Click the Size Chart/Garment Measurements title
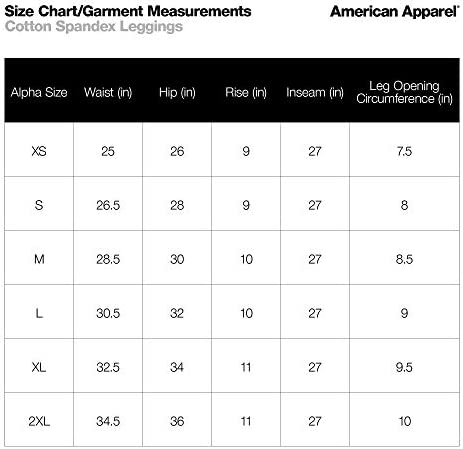The image size is (463, 449). click(128, 12)
